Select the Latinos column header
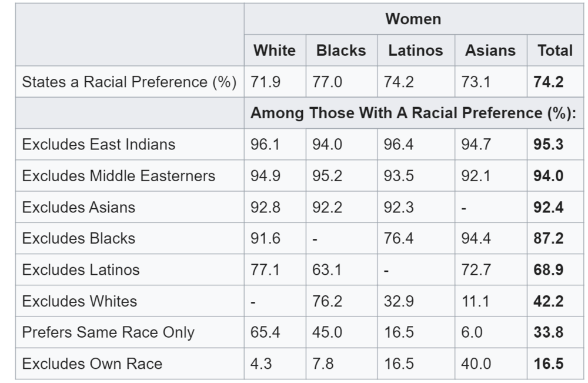This screenshot has height=383, width=588. (415, 51)
